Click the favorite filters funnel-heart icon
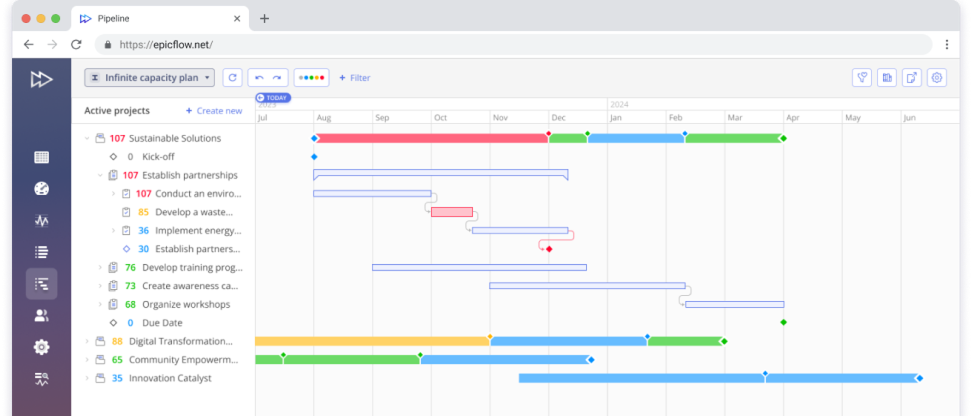 pos(862,77)
